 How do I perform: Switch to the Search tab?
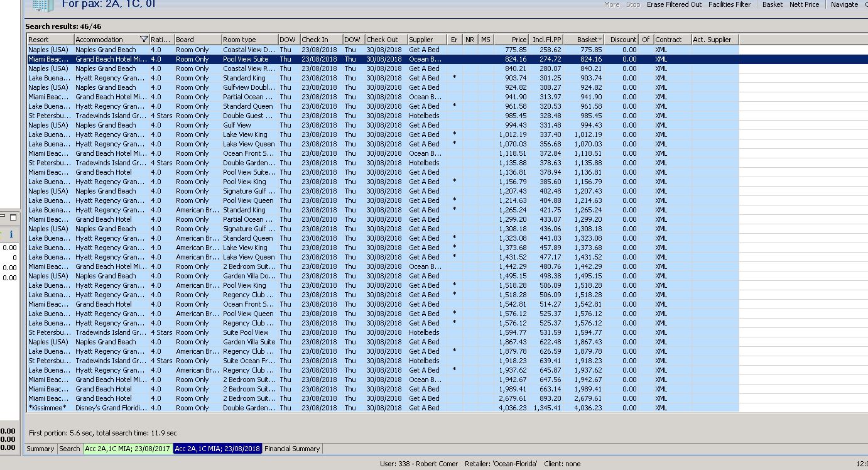click(x=70, y=449)
